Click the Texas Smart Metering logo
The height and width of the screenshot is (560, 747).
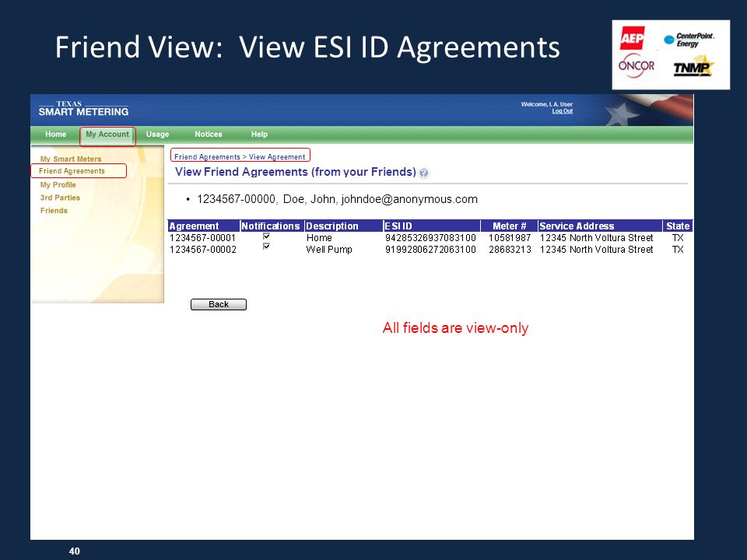[83, 109]
